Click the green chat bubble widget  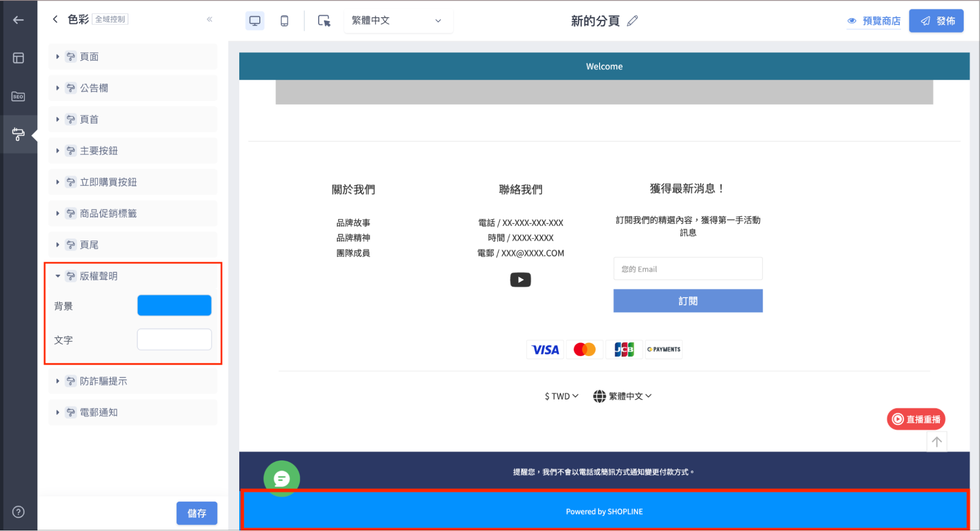(x=281, y=479)
